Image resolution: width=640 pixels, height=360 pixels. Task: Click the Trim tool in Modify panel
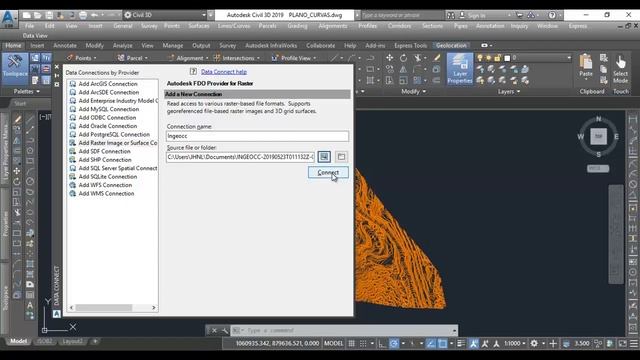tap(417, 58)
